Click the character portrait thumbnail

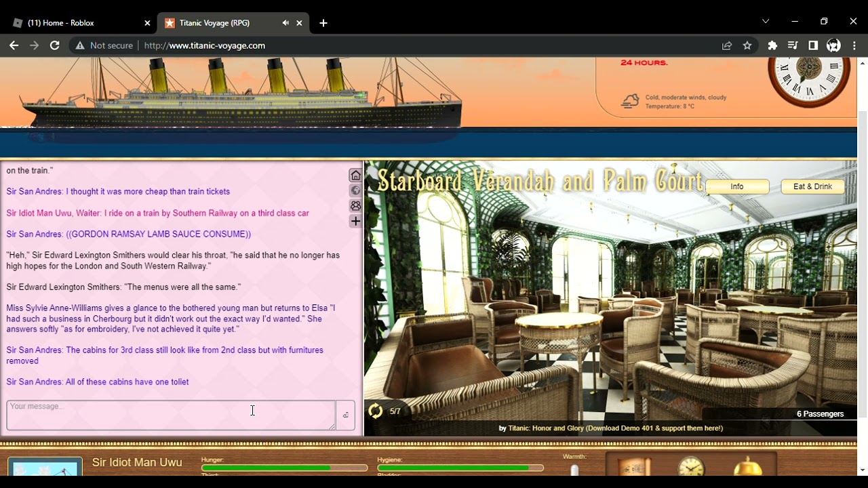[x=45, y=466]
